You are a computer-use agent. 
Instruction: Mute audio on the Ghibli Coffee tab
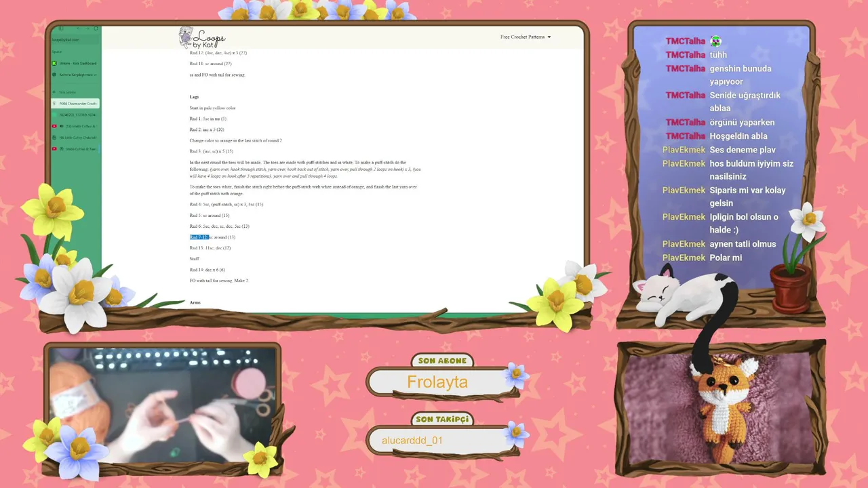(62, 126)
